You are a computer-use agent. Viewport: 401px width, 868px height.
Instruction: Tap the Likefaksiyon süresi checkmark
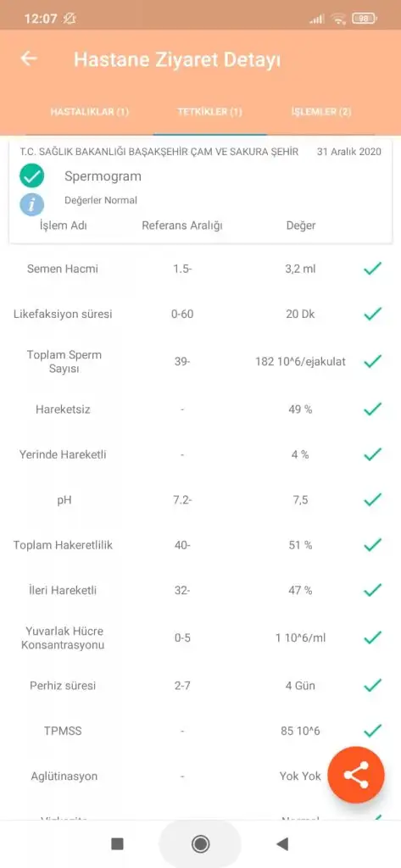click(x=373, y=314)
